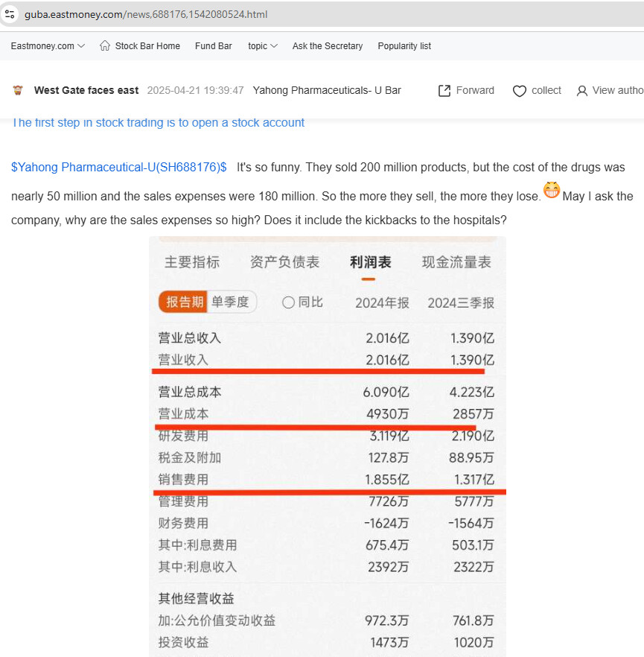Click the Forward share icon
This screenshot has width=644, height=657.
click(444, 91)
